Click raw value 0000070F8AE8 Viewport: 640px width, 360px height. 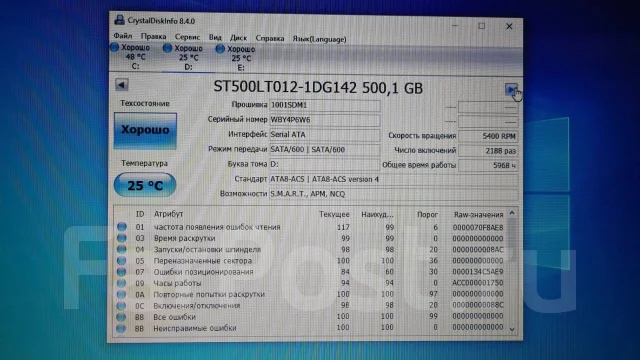[478, 227]
